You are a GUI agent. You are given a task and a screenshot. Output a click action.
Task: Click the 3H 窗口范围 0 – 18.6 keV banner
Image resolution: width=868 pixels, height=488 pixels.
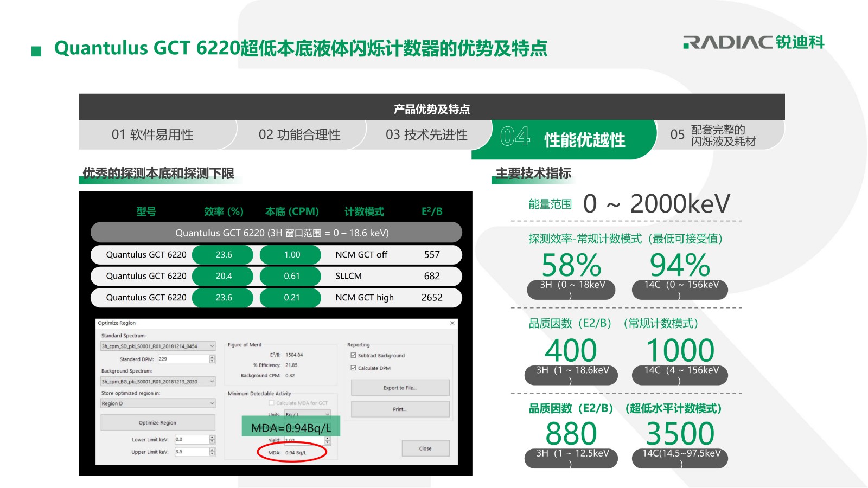[277, 233]
